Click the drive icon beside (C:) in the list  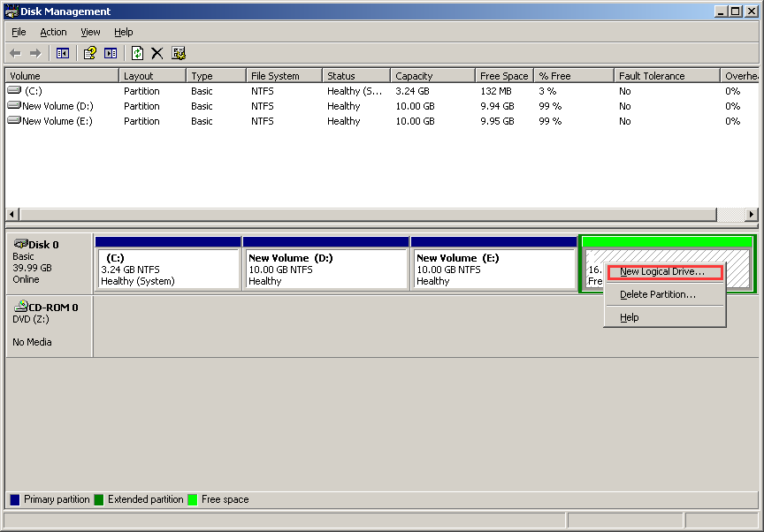coord(15,90)
